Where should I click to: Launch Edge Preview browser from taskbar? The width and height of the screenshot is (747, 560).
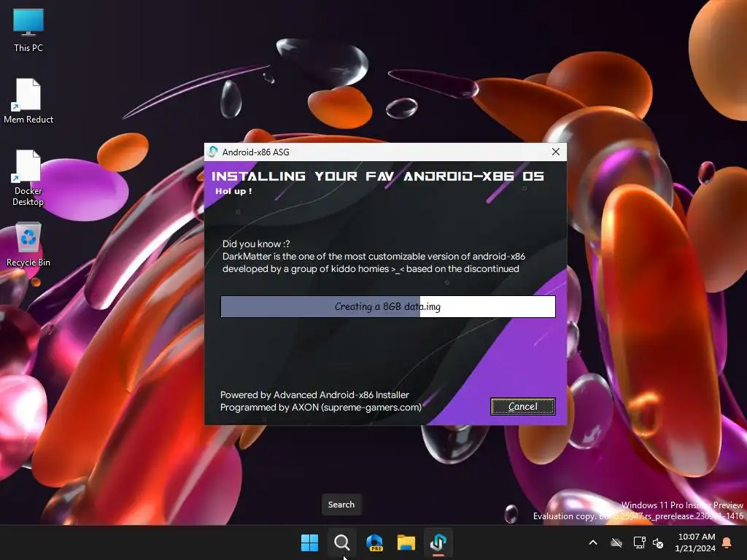pos(374,542)
